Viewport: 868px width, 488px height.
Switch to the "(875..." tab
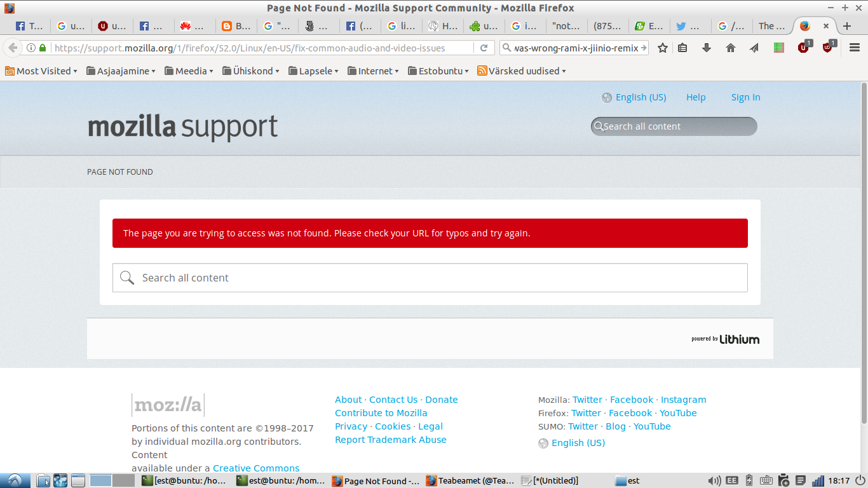pos(607,26)
